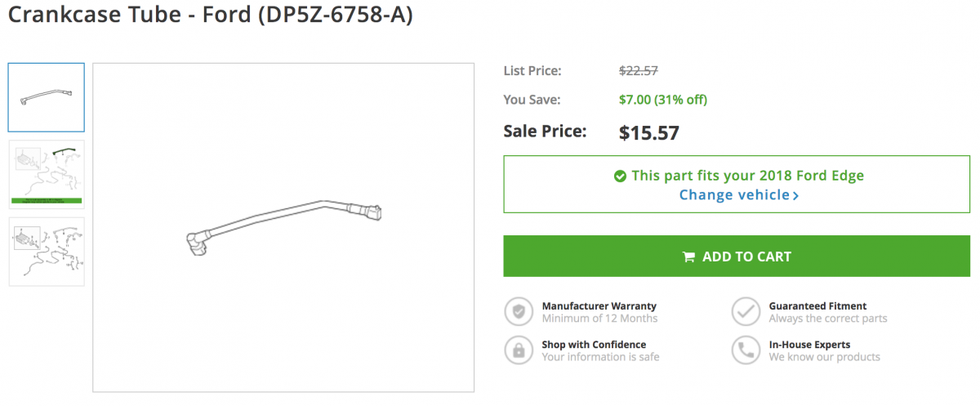Click the In-House Experts phone icon
This screenshot has width=980, height=406.
(746, 350)
